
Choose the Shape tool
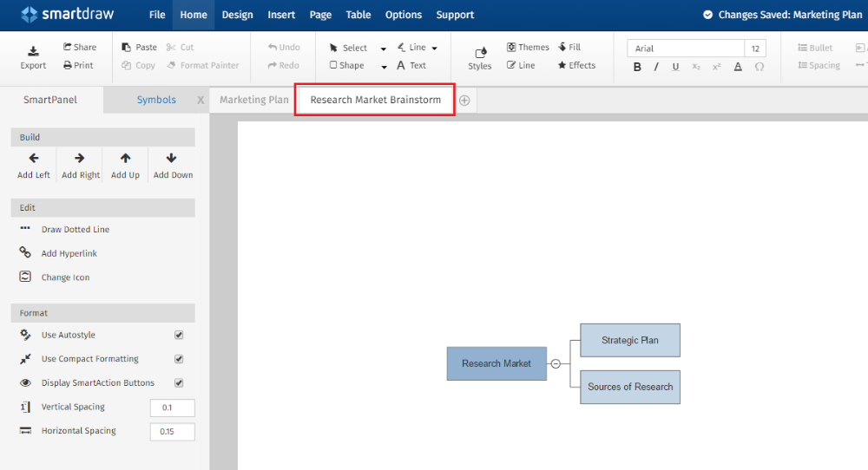[x=347, y=65]
